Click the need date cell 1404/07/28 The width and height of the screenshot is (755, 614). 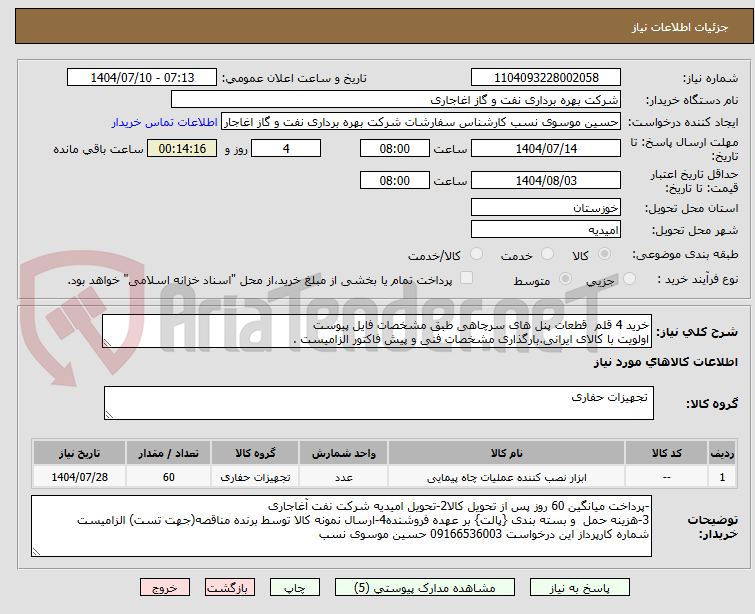79,477
